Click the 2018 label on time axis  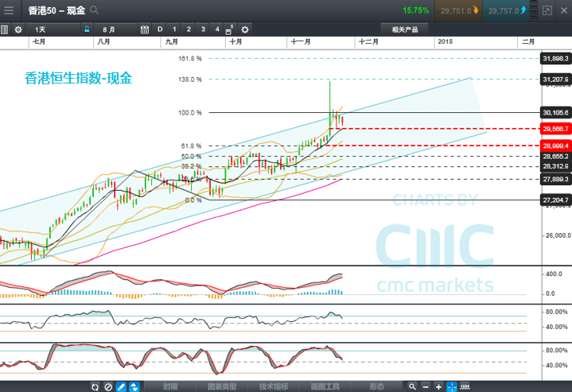(x=445, y=41)
